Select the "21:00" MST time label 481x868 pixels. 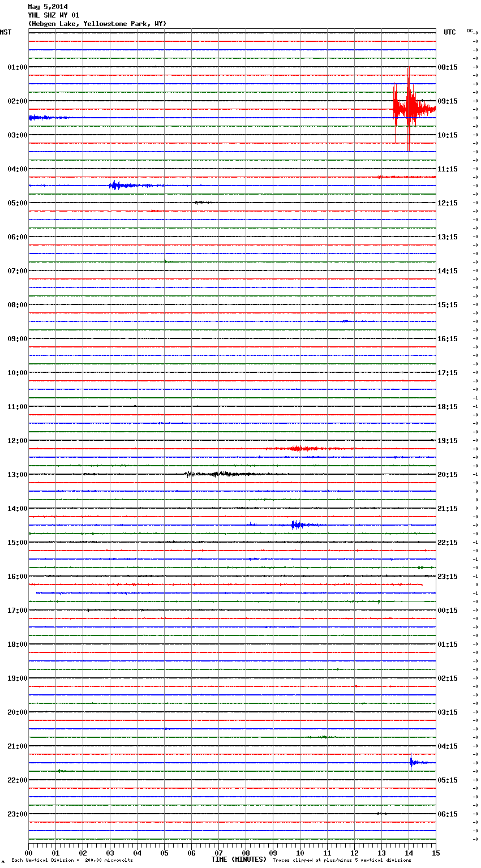tap(18, 746)
